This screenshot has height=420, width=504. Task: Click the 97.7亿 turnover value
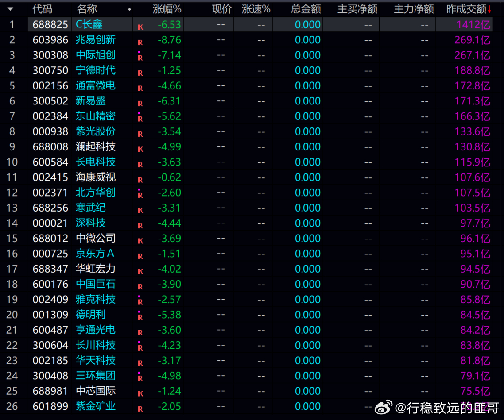[x=475, y=223]
